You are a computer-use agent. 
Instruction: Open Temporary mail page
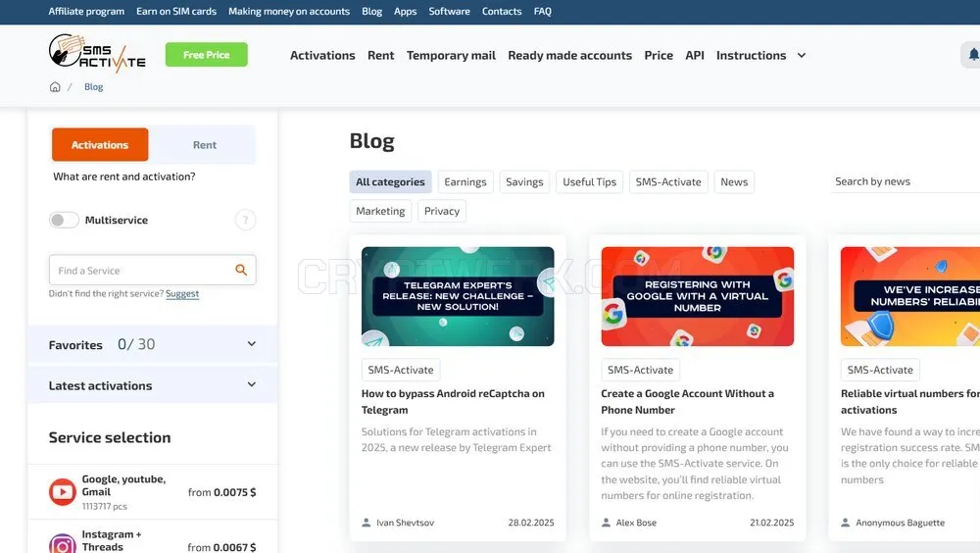[451, 55]
